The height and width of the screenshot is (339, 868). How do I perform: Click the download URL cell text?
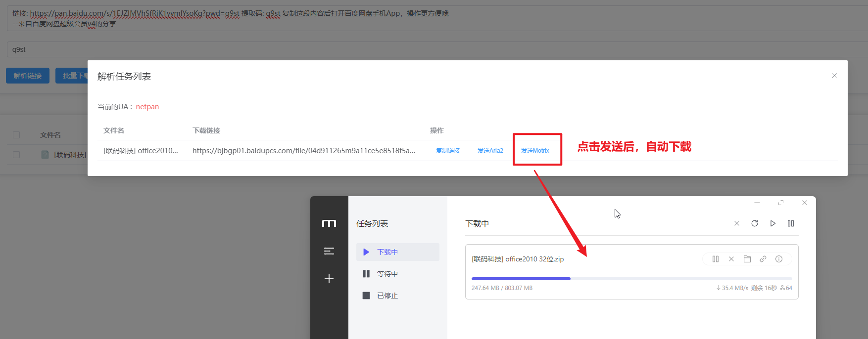coord(304,151)
